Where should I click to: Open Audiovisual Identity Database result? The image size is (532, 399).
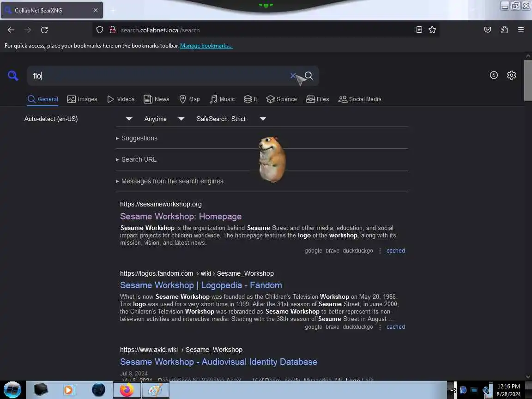point(219,362)
